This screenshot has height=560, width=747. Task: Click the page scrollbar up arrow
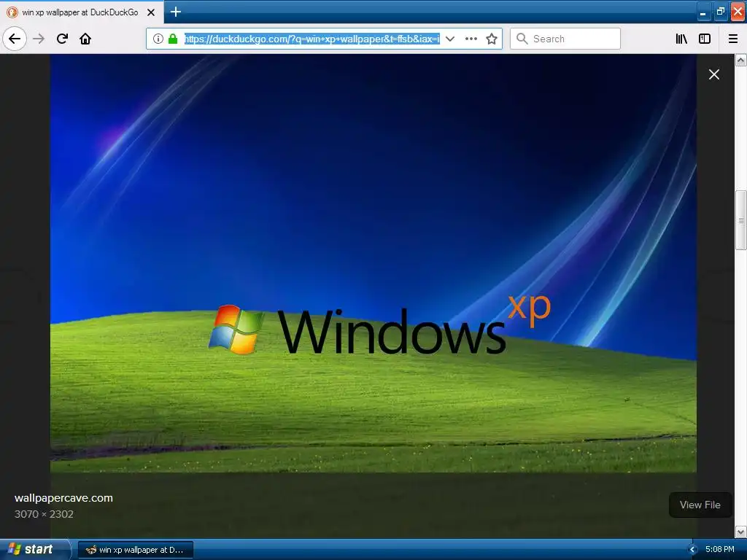[741, 60]
